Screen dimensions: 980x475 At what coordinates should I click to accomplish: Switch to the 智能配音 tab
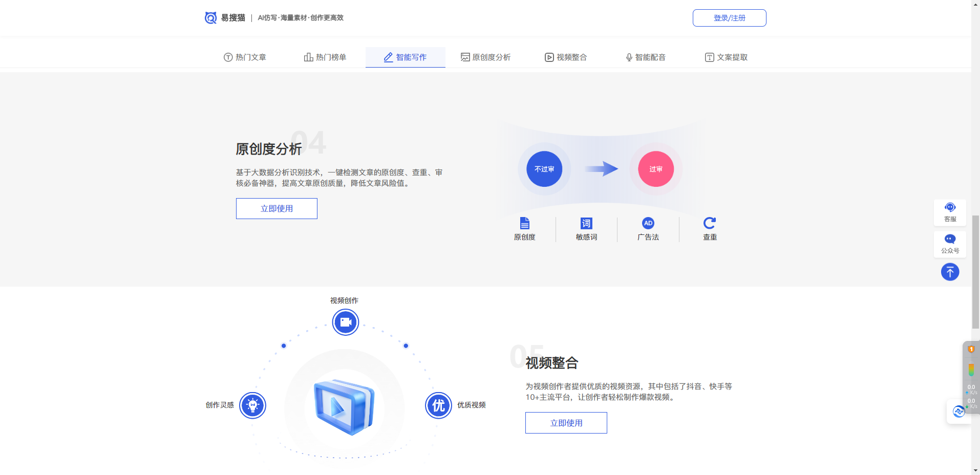[x=645, y=57]
